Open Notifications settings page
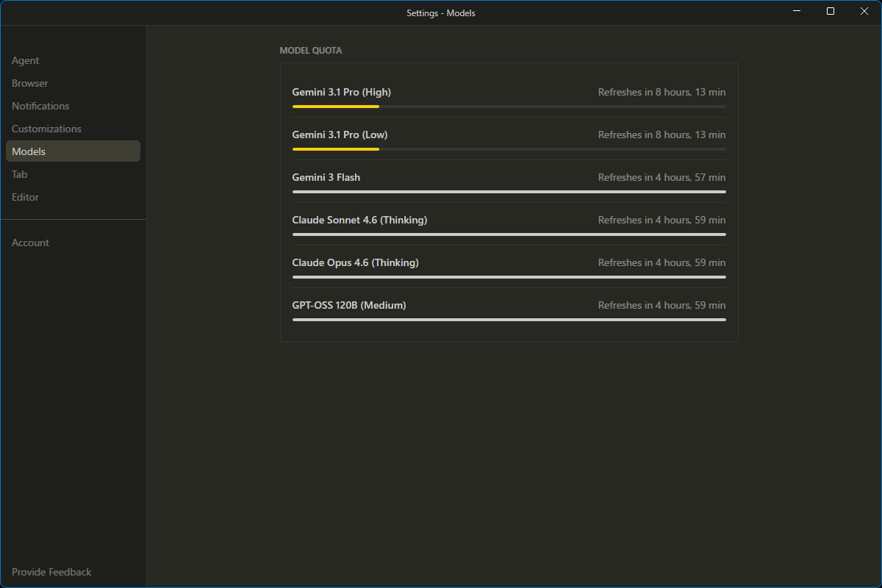 coord(40,106)
